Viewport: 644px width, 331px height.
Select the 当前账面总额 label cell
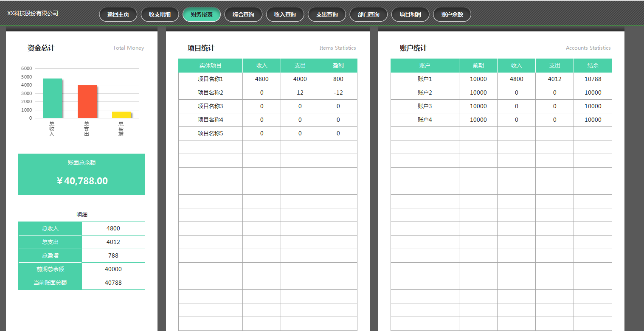[50, 283]
